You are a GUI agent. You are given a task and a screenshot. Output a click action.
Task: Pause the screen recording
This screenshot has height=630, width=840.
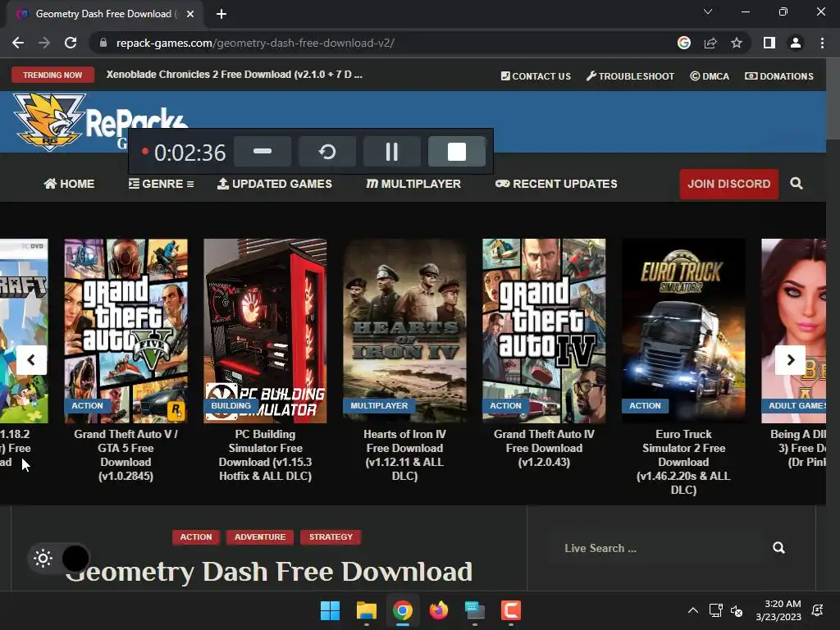392,152
